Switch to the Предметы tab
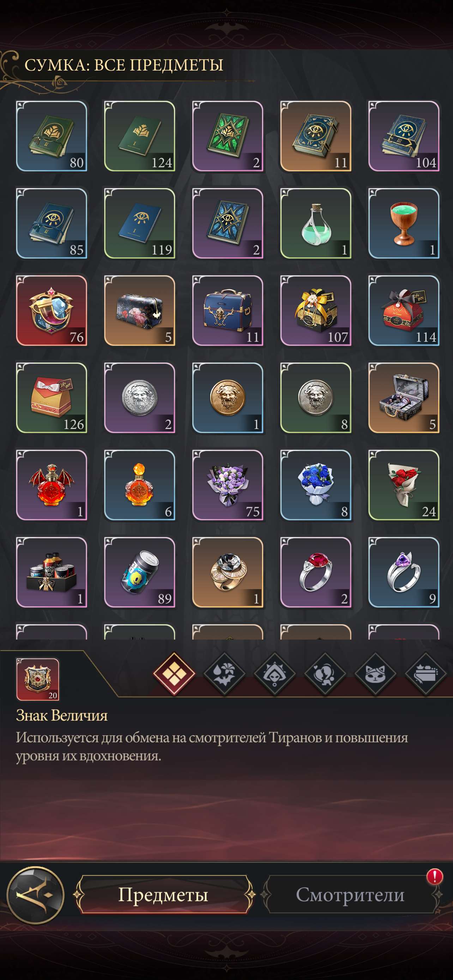The image size is (453, 980). tap(164, 894)
